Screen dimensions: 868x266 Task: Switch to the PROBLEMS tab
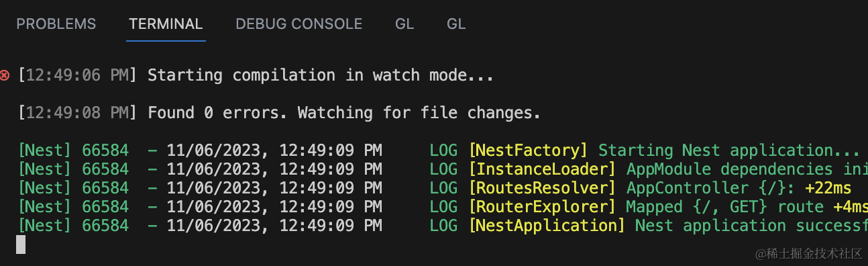pos(56,24)
